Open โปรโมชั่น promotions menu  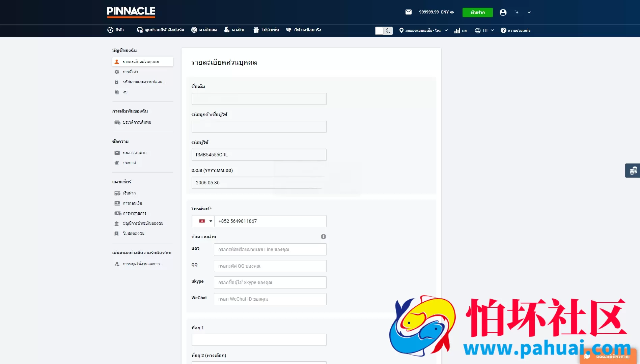[266, 30]
